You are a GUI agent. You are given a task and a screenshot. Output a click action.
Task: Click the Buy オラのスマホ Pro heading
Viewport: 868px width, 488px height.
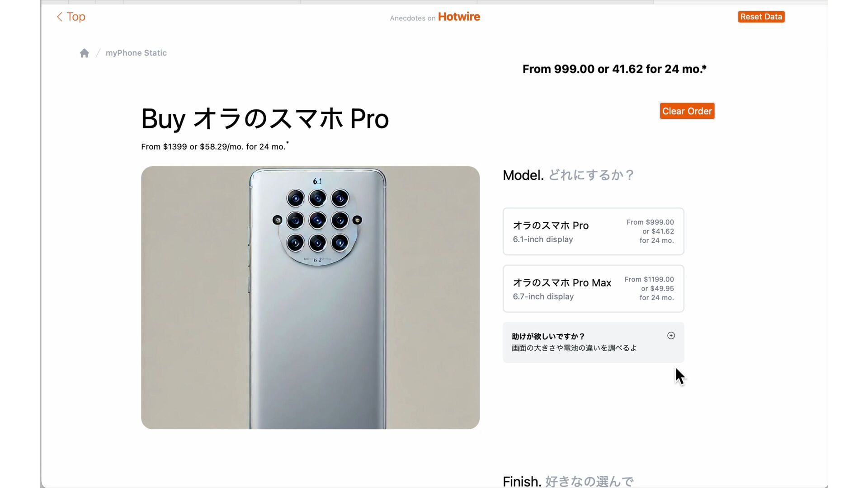tap(265, 119)
